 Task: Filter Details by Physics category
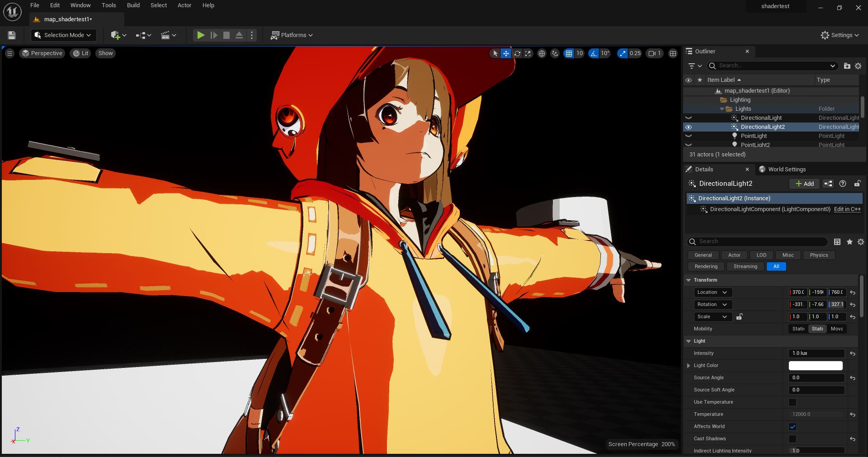coord(819,255)
